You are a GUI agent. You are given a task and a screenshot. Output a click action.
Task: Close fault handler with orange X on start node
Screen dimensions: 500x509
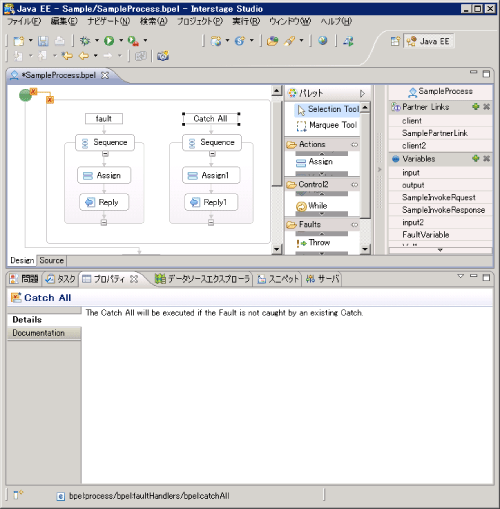pos(33,91)
